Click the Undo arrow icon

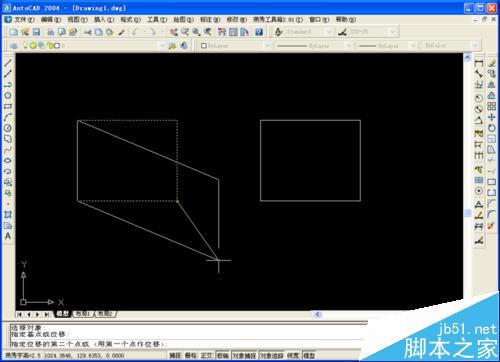(x=135, y=32)
